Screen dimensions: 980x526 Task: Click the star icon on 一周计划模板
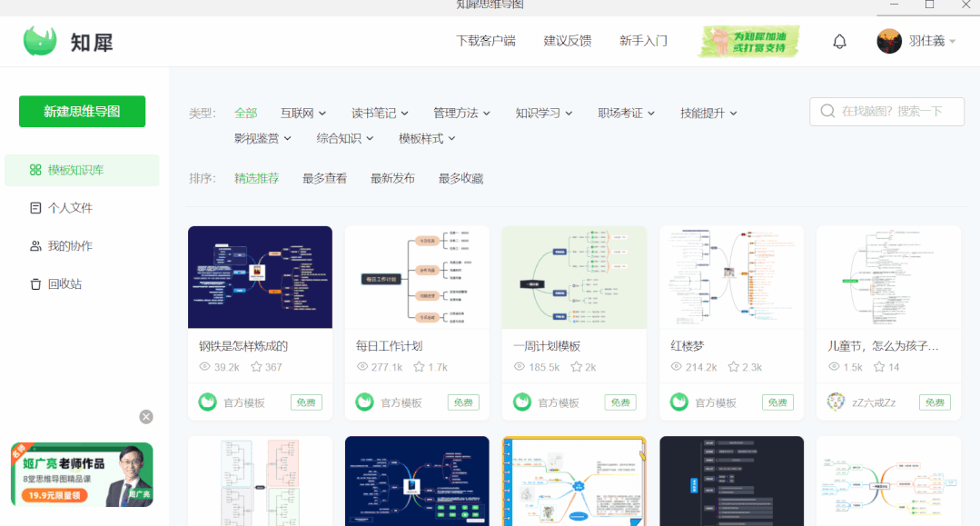pos(576,366)
